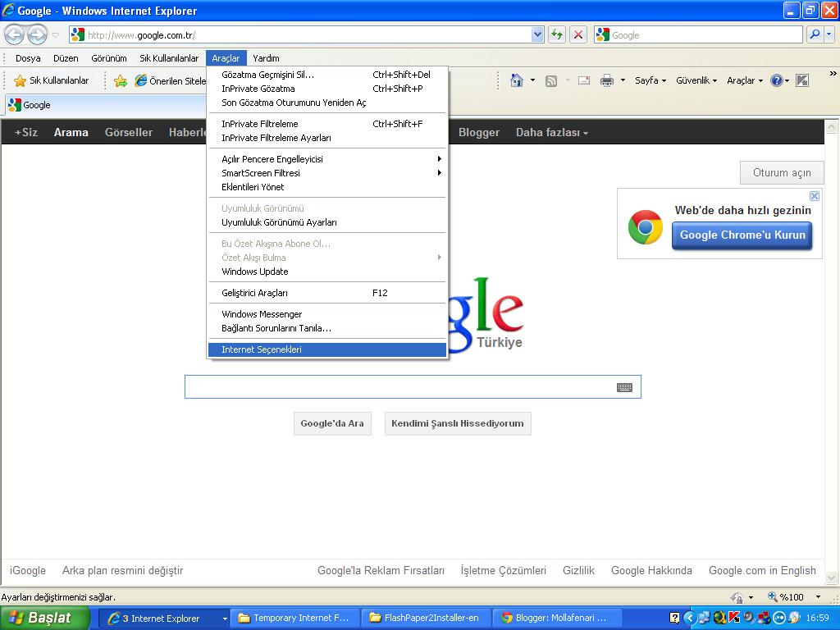Click the Google search input field
Viewport: 840px width, 630px height.
[x=413, y=387]
